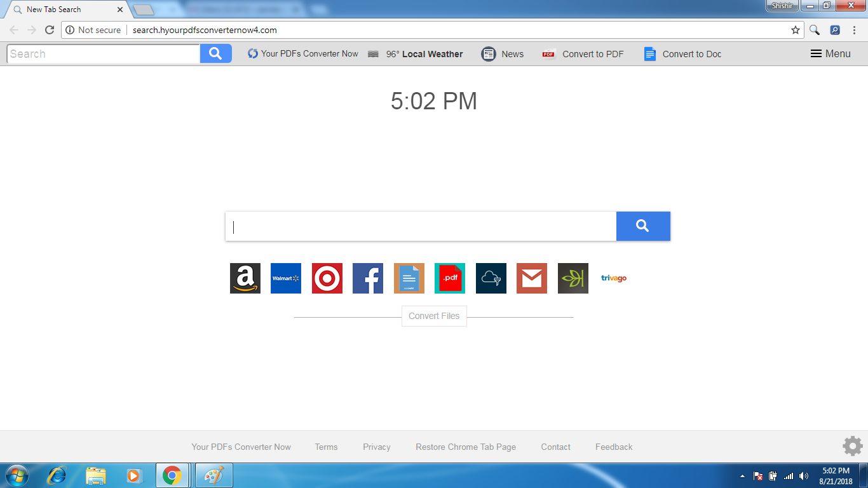Open the trivago shortcut tile
Viewport: 868px width, 488px height.
point(613,278)
